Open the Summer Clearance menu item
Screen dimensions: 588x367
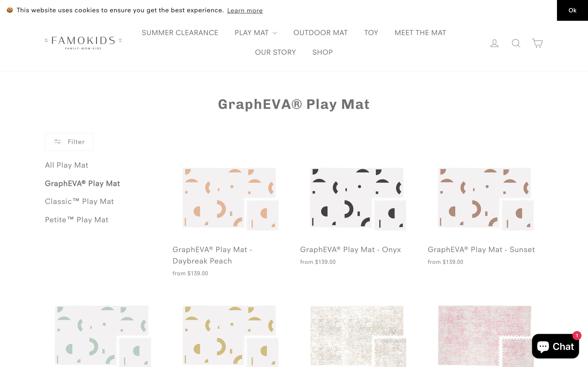180,33
